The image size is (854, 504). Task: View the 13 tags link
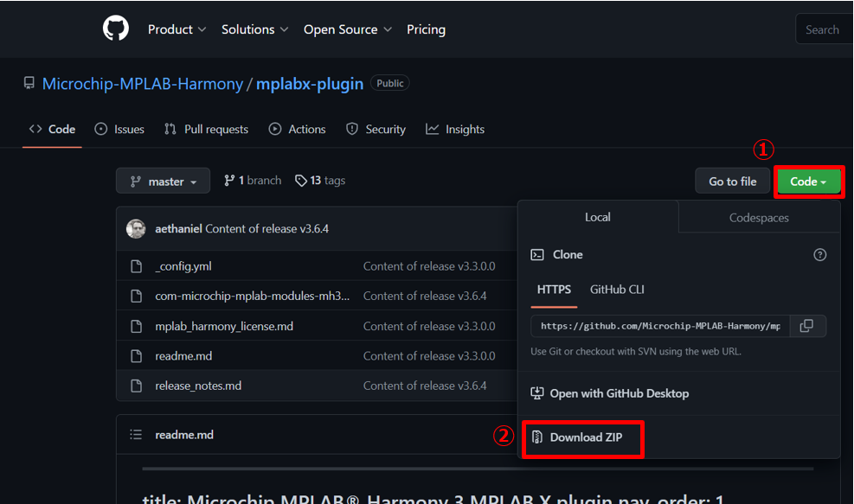click(x=320, y=180)
